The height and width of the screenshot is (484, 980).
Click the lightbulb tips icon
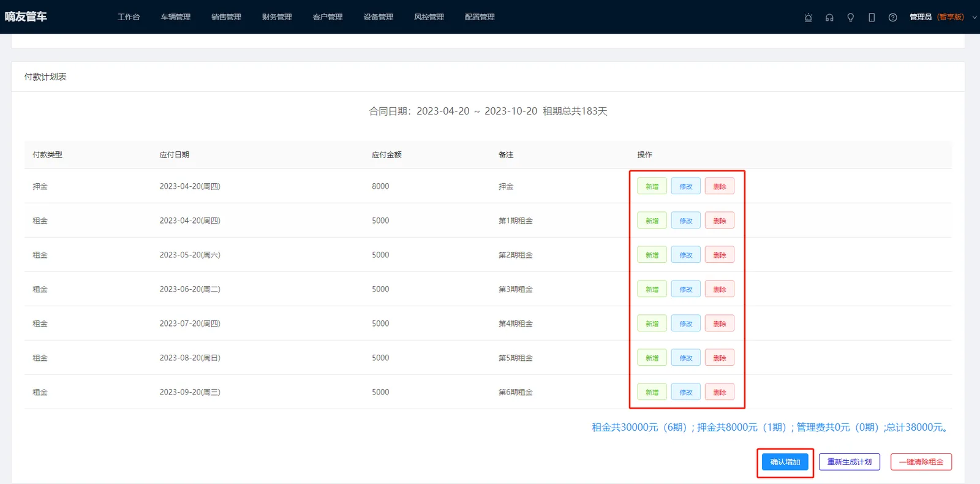(x=851, y=17)
